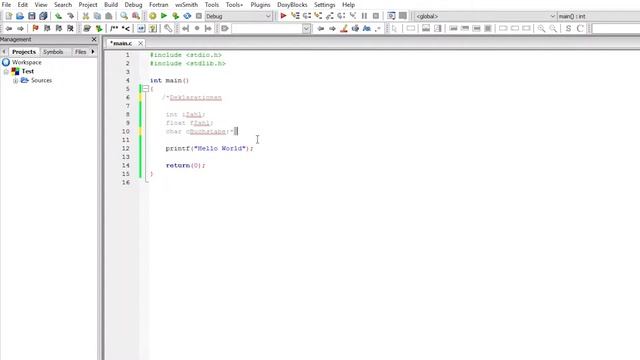Click the Abort build icon
640x360 pixels.
click(199, 16)
